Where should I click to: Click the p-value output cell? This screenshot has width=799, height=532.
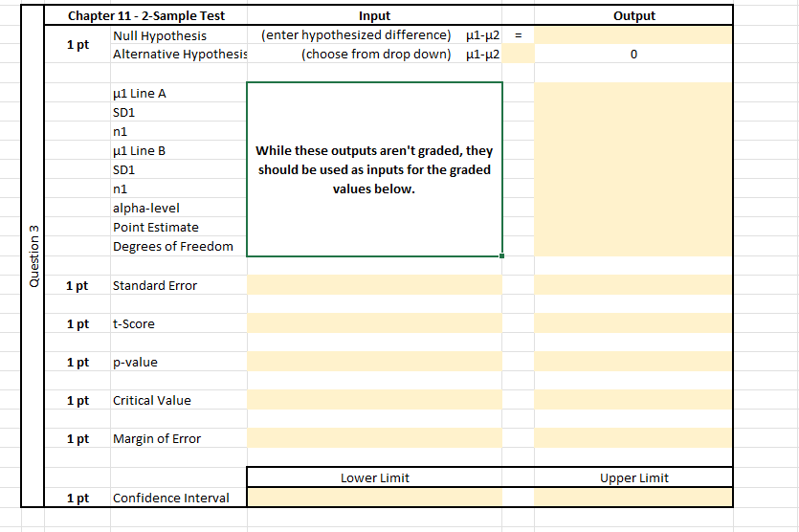coord(633,362)
